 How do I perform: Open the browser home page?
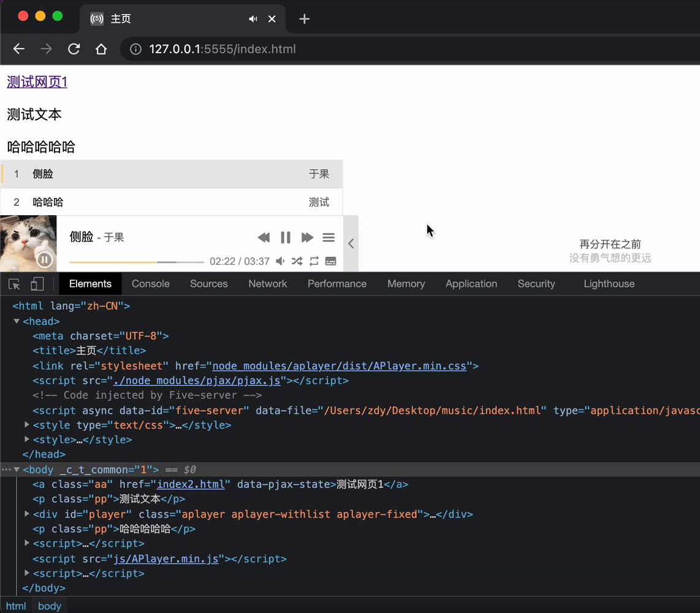[x=101, y=48]
